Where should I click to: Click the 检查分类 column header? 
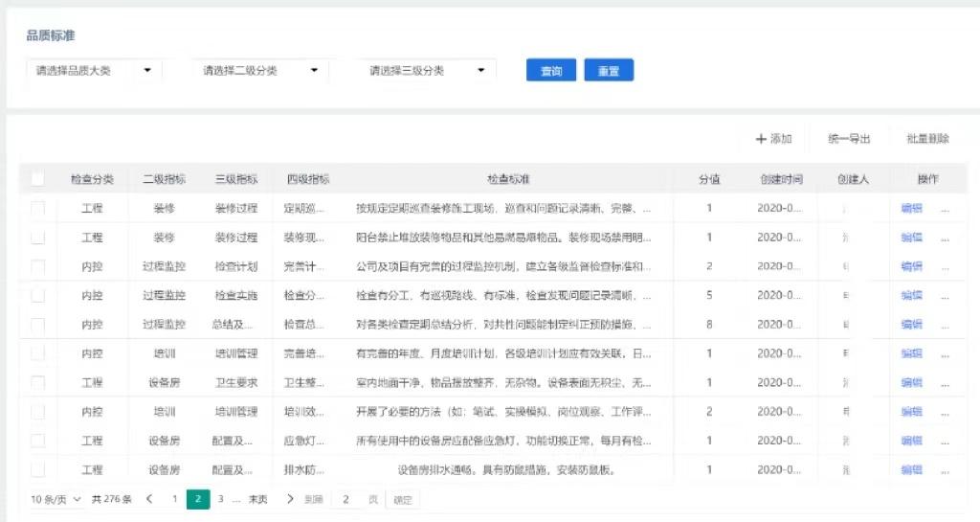click(x=92, y=179)
